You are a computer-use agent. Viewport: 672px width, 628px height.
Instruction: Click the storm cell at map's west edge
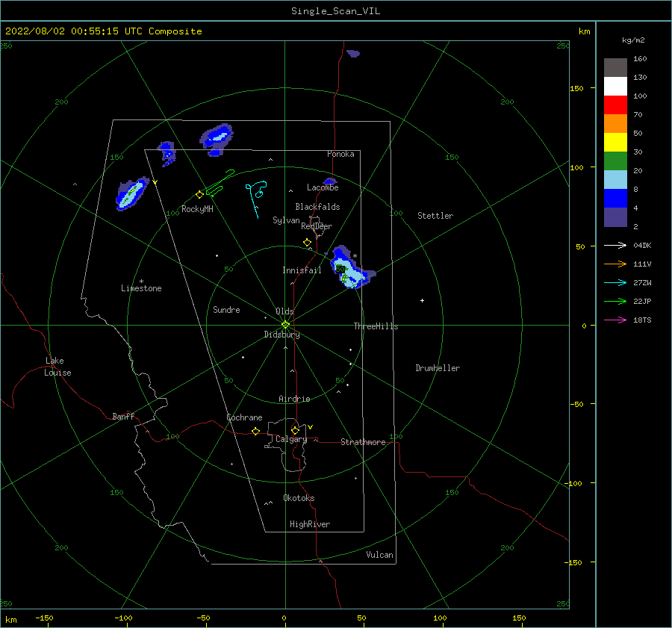[x=132, y=193]
